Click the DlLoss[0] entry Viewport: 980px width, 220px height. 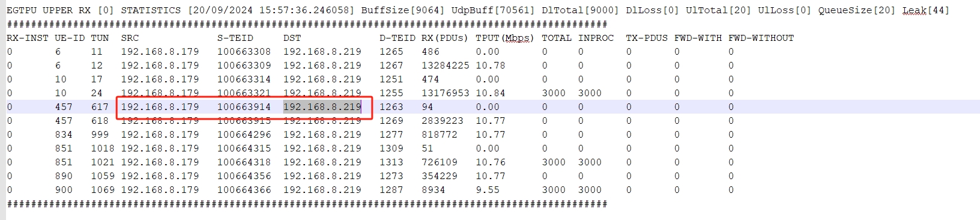coord(652,10)
